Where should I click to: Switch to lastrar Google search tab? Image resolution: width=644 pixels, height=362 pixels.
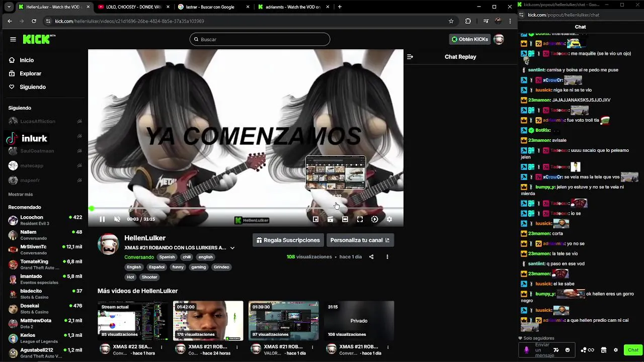tap(213, 7)
